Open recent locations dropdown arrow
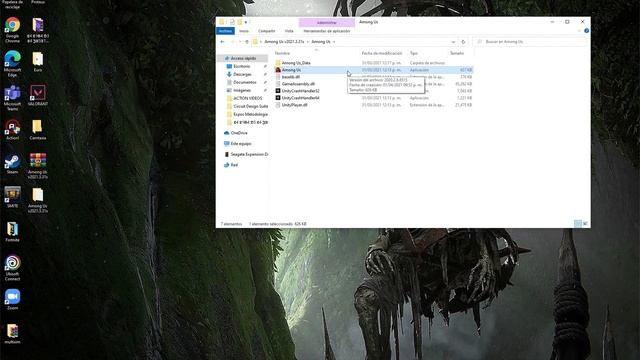The width and height of the screenshot is (640, 360). 240,42
